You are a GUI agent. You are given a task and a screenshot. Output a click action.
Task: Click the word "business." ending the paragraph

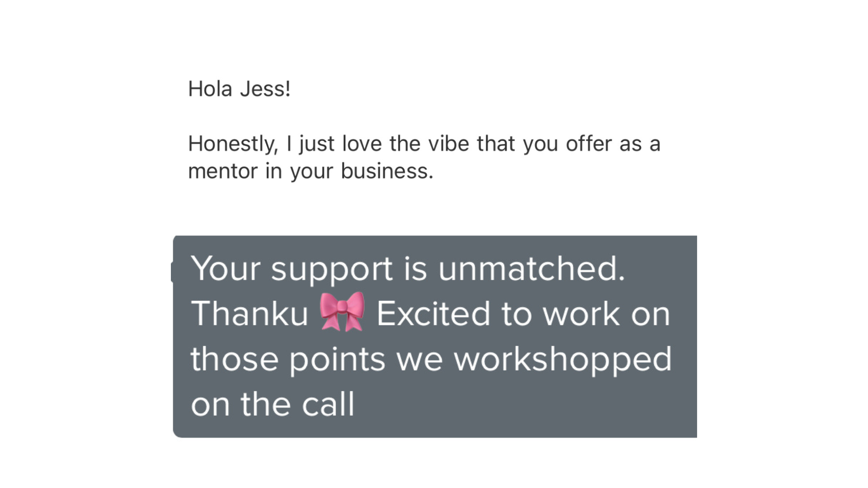[x=387, y=171]
